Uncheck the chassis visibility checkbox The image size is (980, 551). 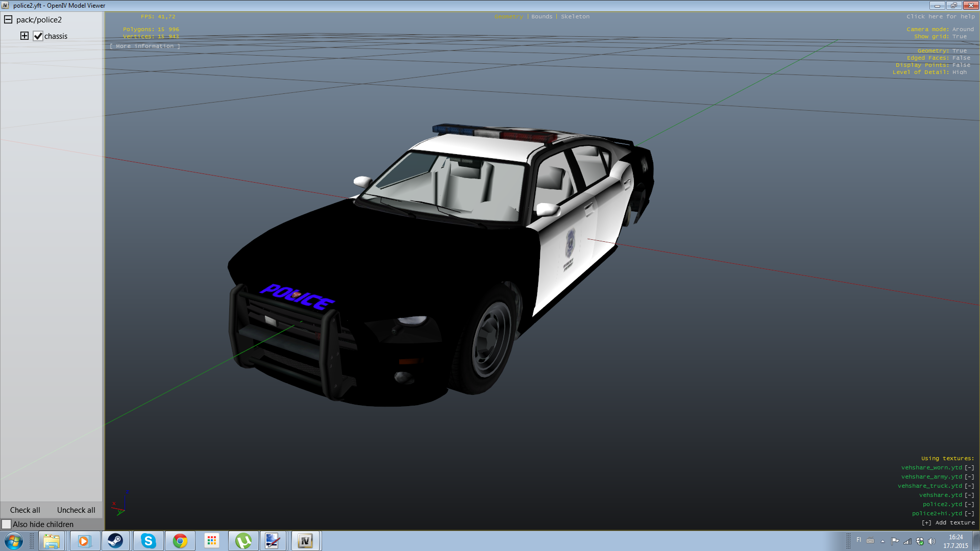[38, 36]
